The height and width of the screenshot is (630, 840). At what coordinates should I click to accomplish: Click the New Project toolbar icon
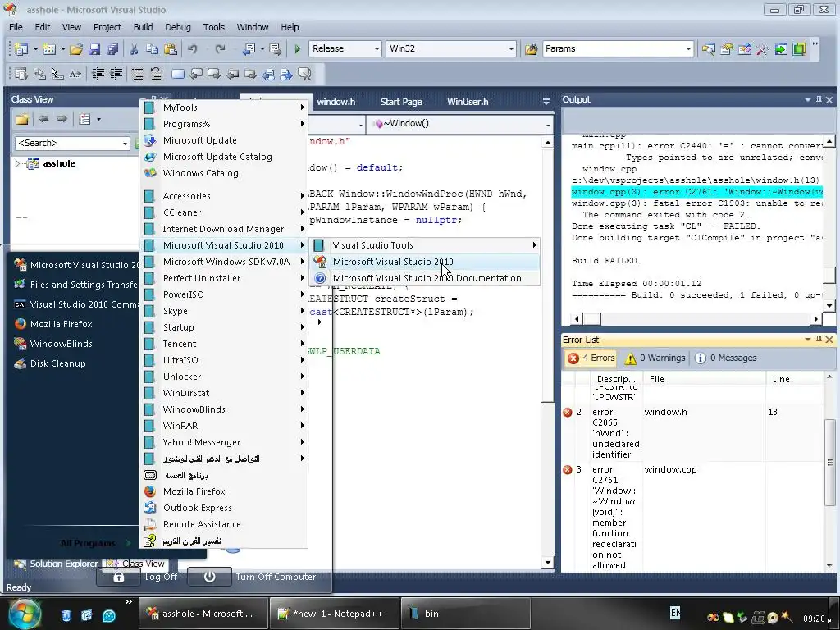(21, 48)
